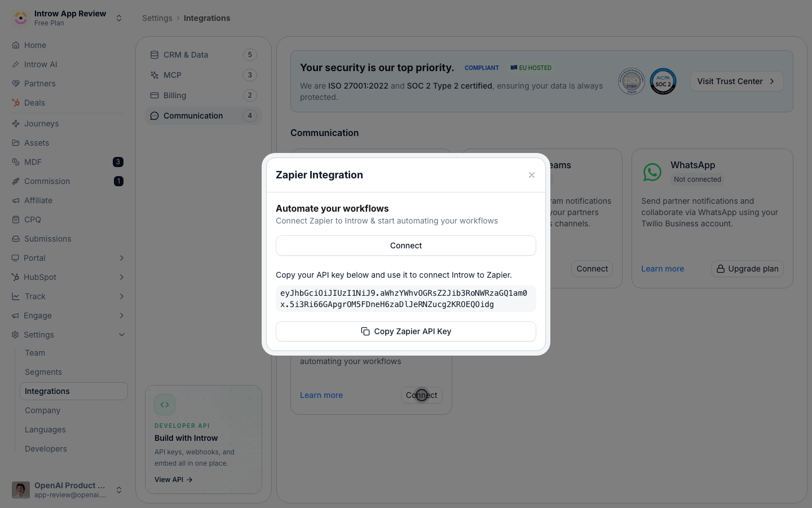The width and height of the screenshot is (812, 508).
Task: Click the Build with Introw title
Action: (186, 438)
